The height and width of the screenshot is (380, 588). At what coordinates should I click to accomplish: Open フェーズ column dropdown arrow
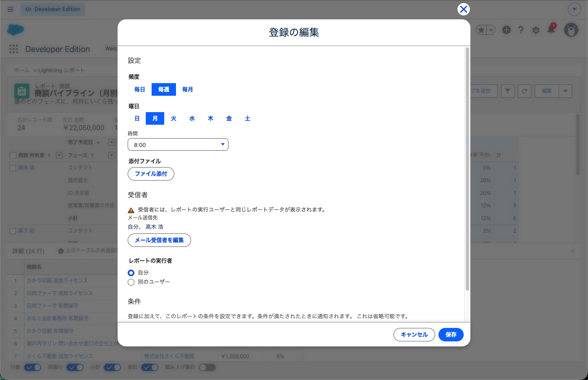[x=112, y=155]
